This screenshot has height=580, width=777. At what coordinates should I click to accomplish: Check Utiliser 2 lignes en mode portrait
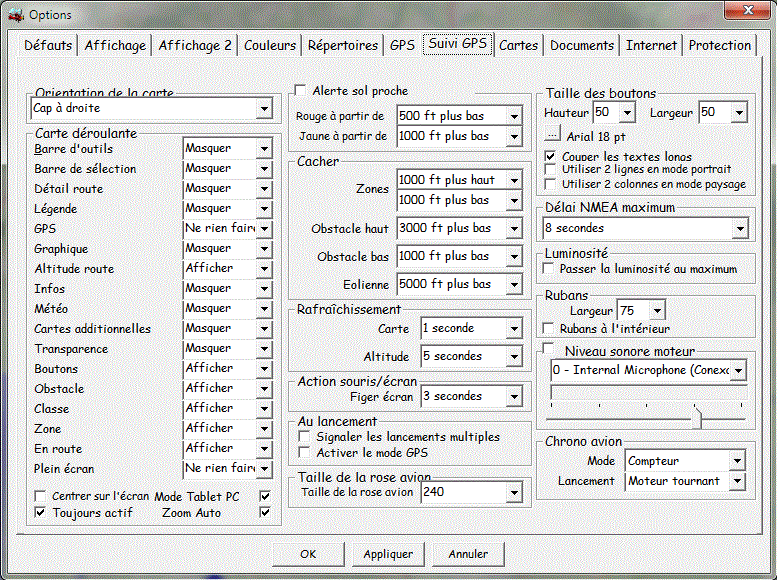click(x=550, y=170)
